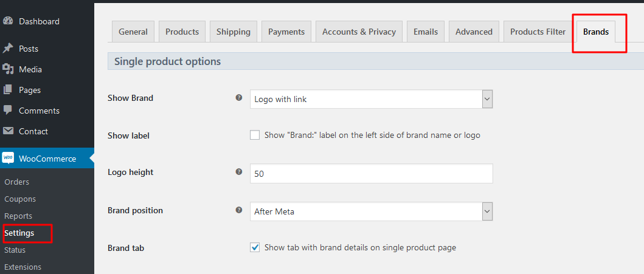Expand the Brand position After Meta dropdown
Screen dimensions: 644x274
click(x=371, y=211)
